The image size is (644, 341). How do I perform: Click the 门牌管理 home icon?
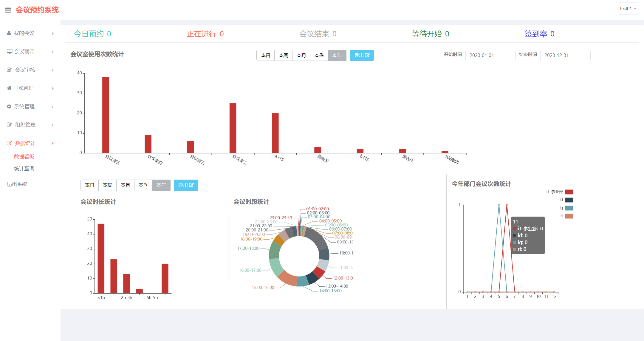pos(9,88)
